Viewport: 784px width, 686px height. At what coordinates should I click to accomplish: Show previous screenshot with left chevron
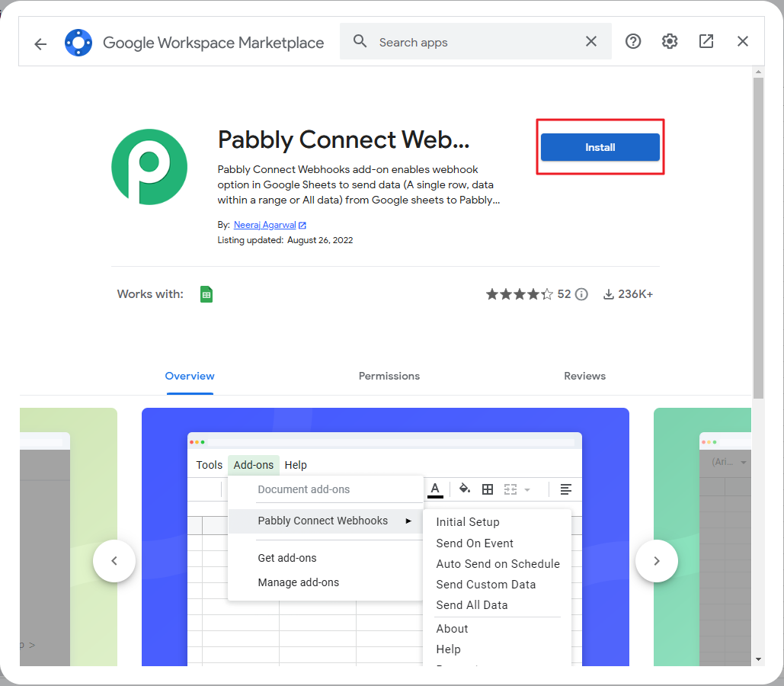[114, 561]
